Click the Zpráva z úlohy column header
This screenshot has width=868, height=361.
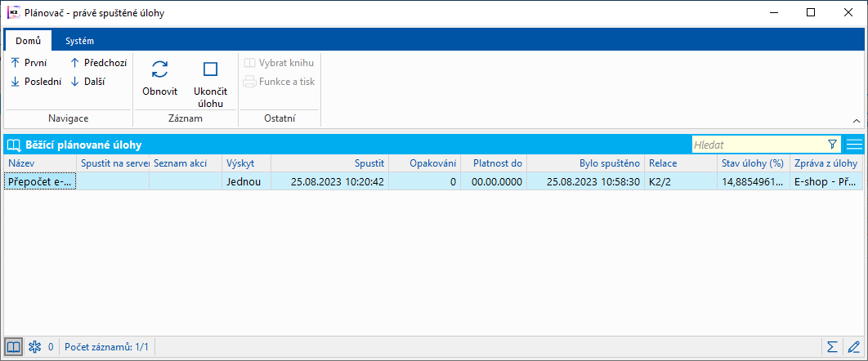(826, 163)
